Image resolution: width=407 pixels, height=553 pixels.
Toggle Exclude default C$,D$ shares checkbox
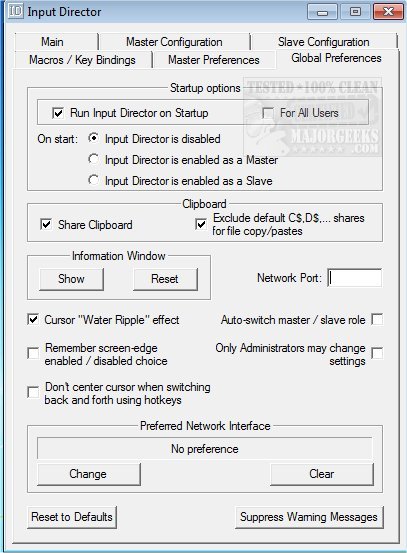coord(201,224)
